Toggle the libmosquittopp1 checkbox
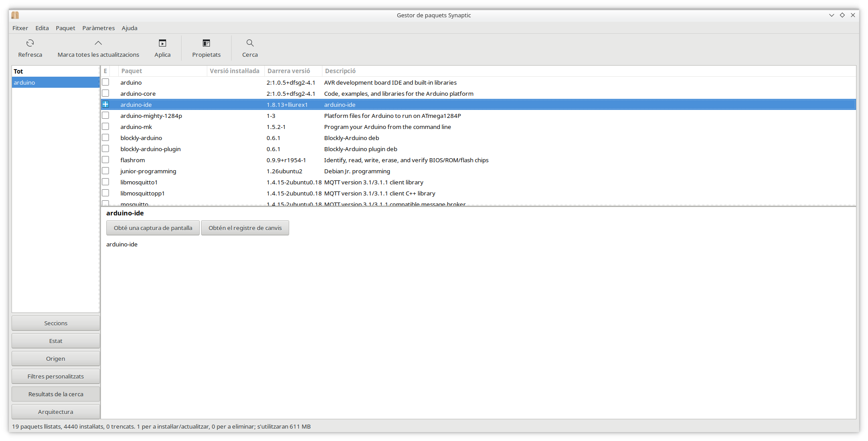The height and width of the screenshot is (441, 868). coord(105,193)
